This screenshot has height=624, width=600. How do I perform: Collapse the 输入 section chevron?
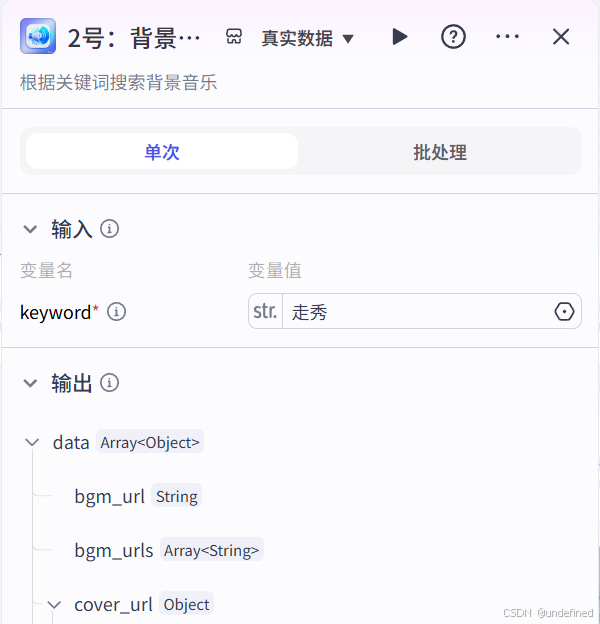coord(30,229)
